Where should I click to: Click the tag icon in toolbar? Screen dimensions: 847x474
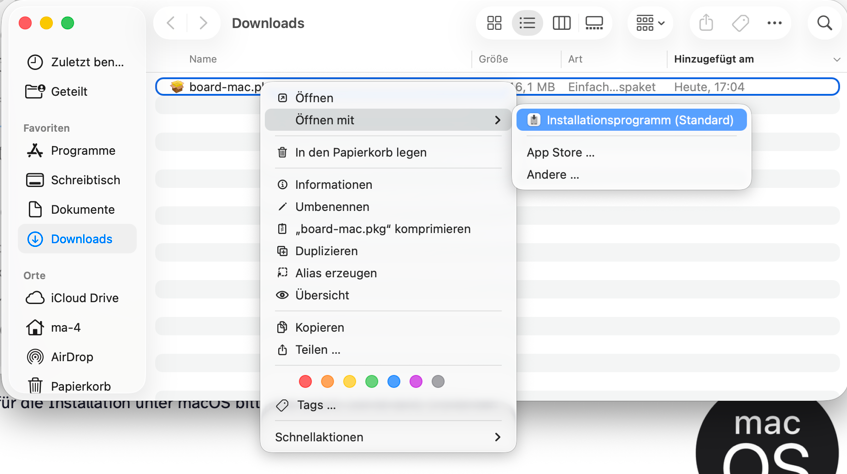click(740, 23)
